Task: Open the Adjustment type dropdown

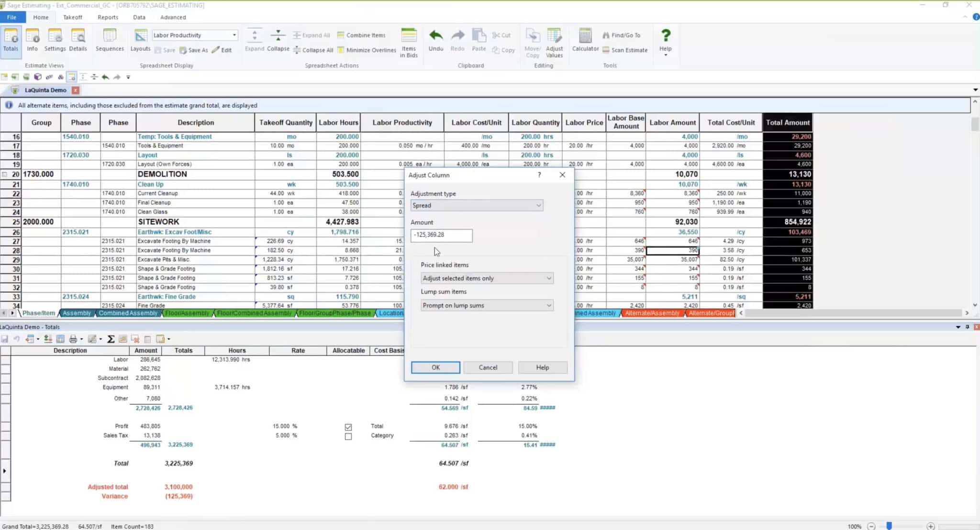Action: tap(538, 205)
